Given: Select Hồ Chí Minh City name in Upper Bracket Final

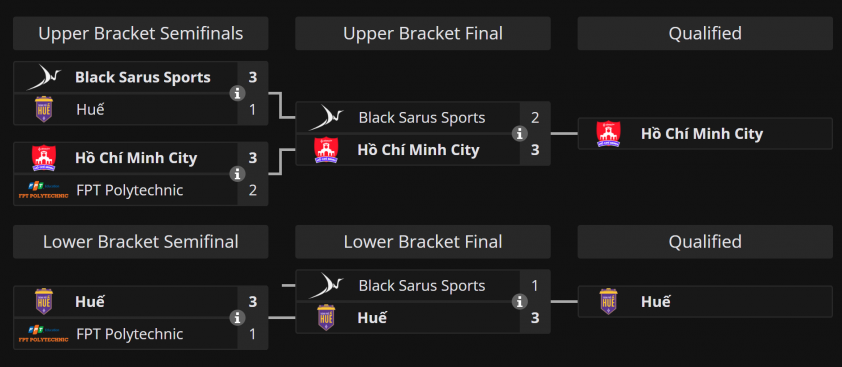Looking at the screenshot, I should pyautogui.click(x=418, y=150).
